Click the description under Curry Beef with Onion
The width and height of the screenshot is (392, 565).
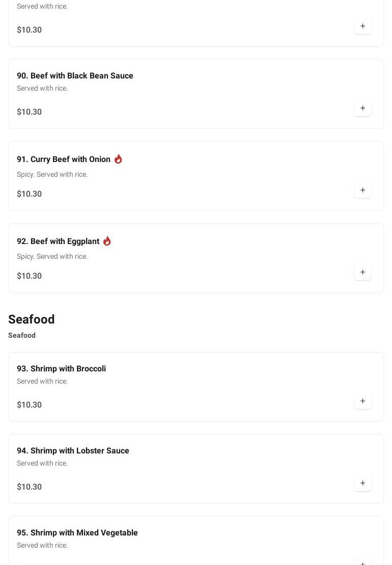coord(52,174)
